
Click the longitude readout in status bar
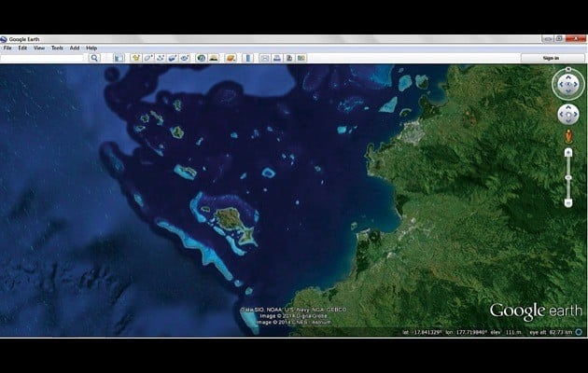pyautogui.click(x=467, y=332)
